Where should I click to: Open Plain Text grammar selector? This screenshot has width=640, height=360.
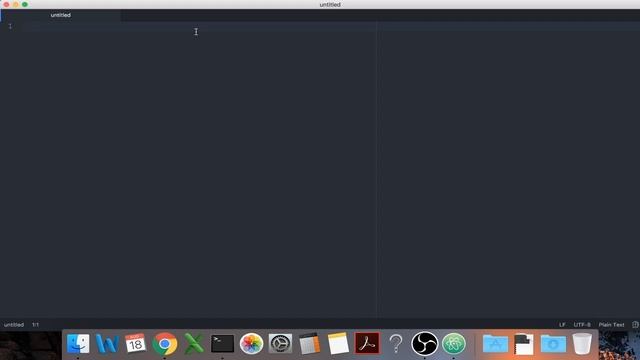tap(611, 325)
